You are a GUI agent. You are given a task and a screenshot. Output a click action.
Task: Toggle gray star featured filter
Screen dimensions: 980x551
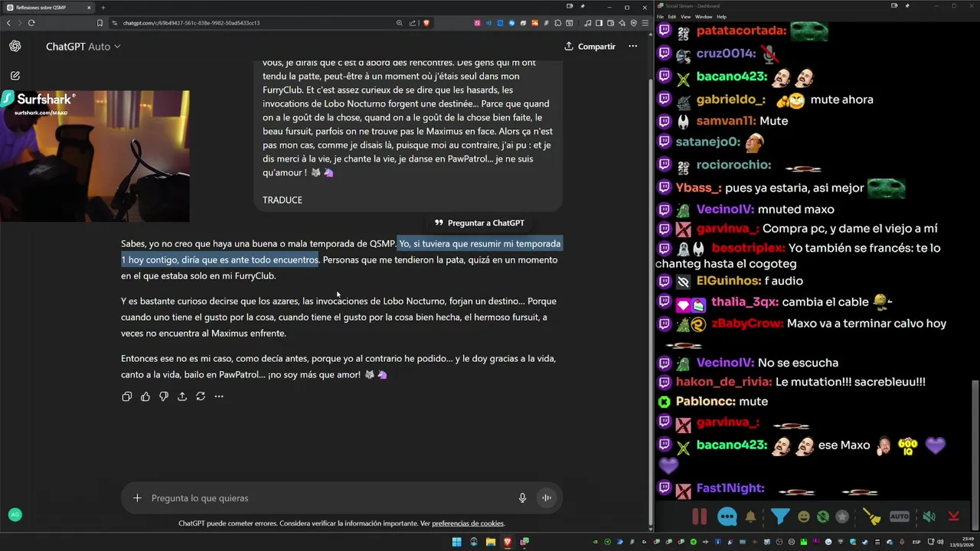pos(842,517)
